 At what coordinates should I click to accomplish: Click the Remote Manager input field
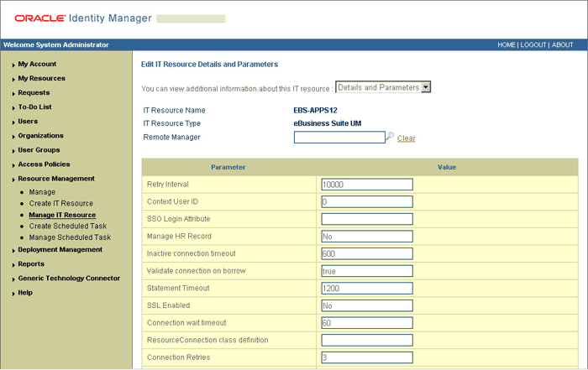pos(339,137)
